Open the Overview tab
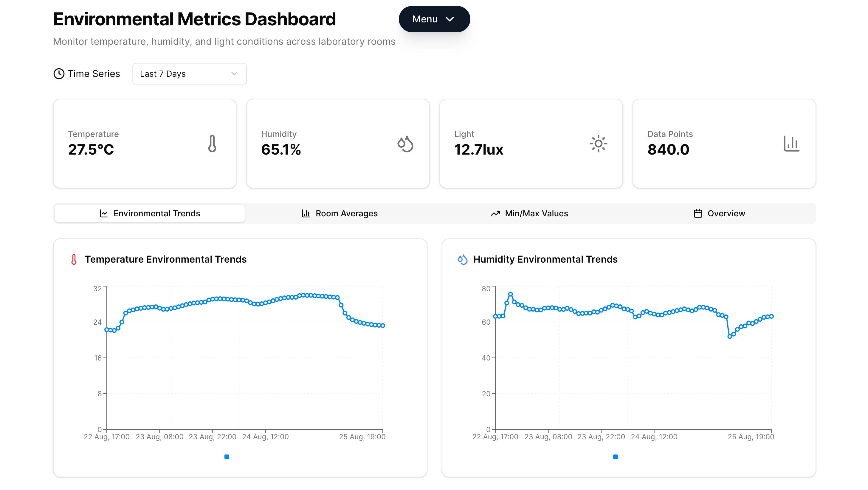Image resolution: width=868 pixels, height=490 pixels. [719, 213]
